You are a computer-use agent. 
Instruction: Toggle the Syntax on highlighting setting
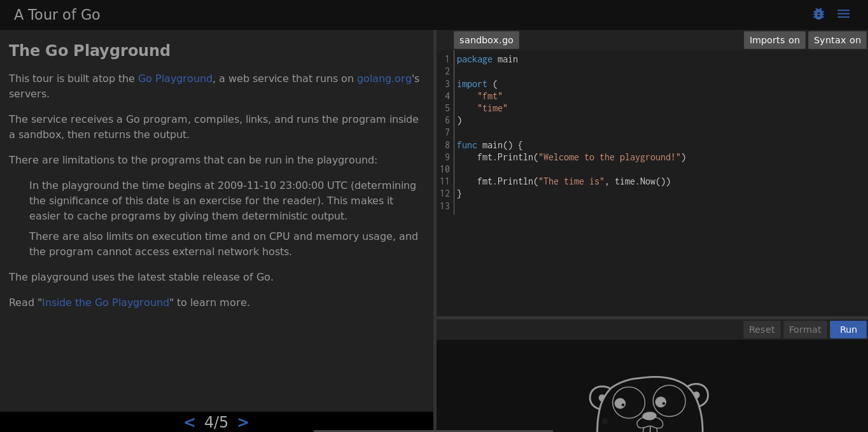click(837, 39)
